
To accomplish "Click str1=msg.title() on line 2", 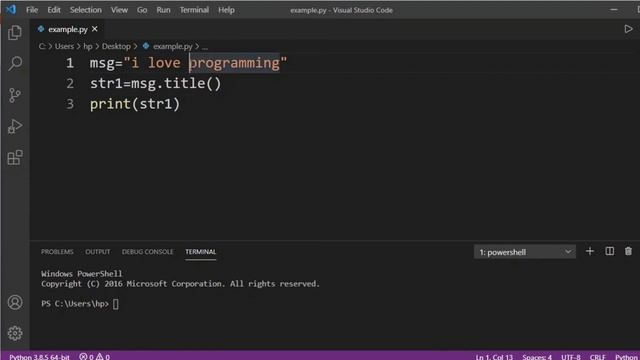I will coord(156,84).
